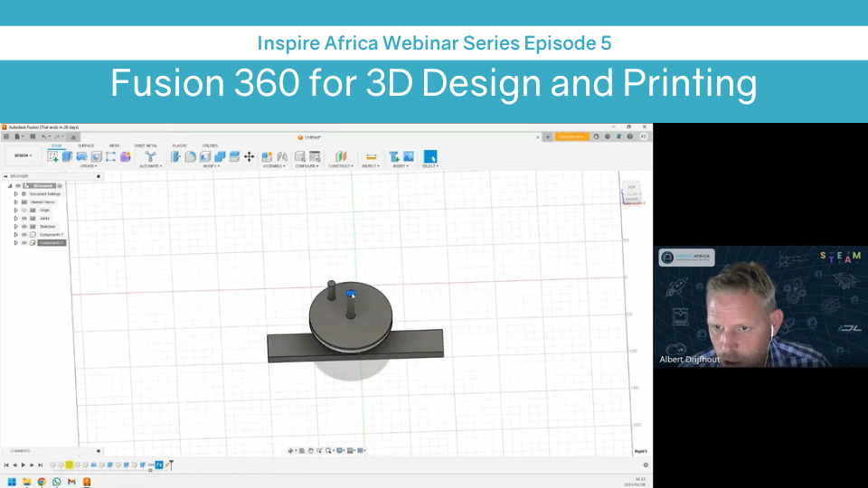Expand the Document Settings tree node
This screenshot has height=488, width=868.
(x=15, y=193)
